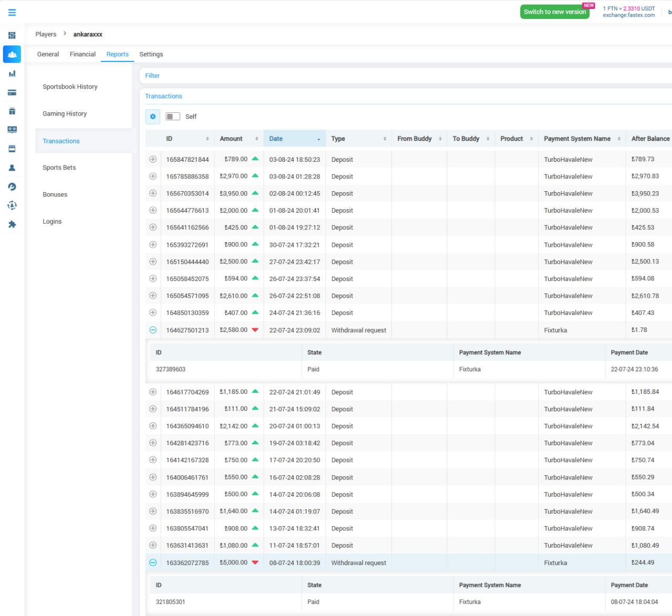Open the single user sidebar icon
672x616 pixels.
12,168
